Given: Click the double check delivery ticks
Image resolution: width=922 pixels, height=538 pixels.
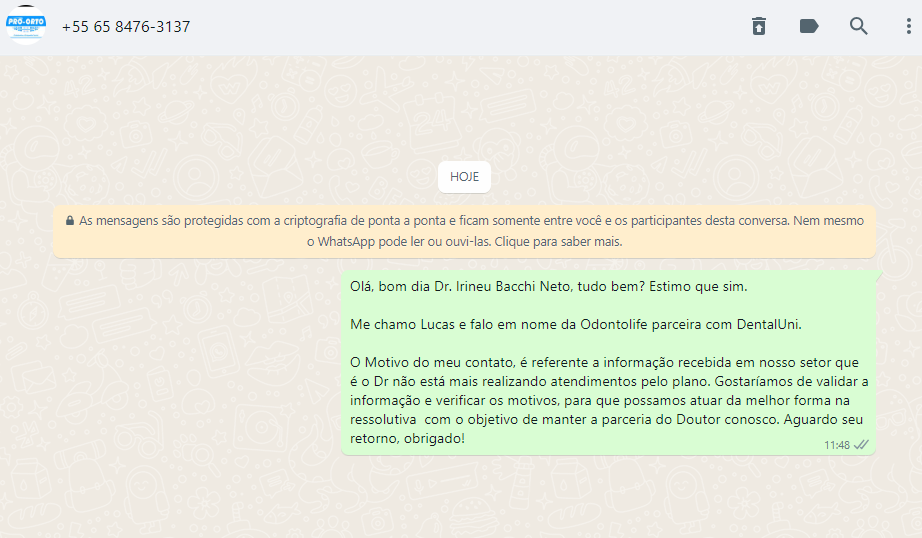Looking at the screenshot, I should [861, 445].
